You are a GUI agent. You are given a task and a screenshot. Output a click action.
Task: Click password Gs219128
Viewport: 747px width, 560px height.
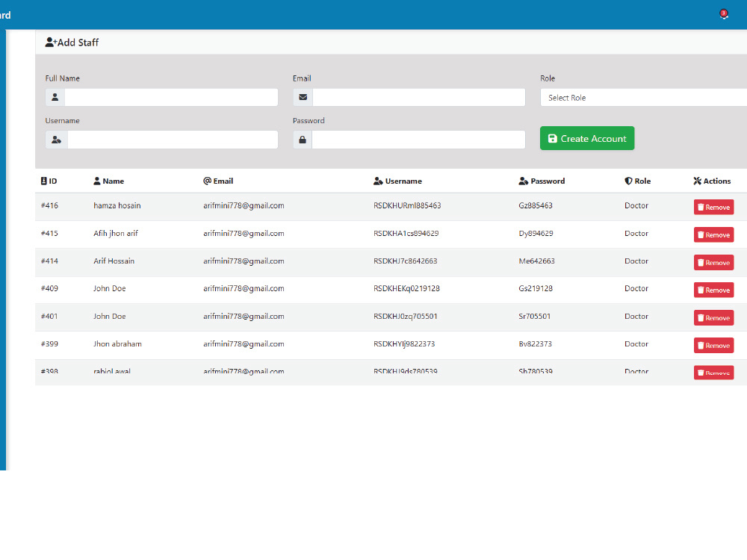click(536, 288)
